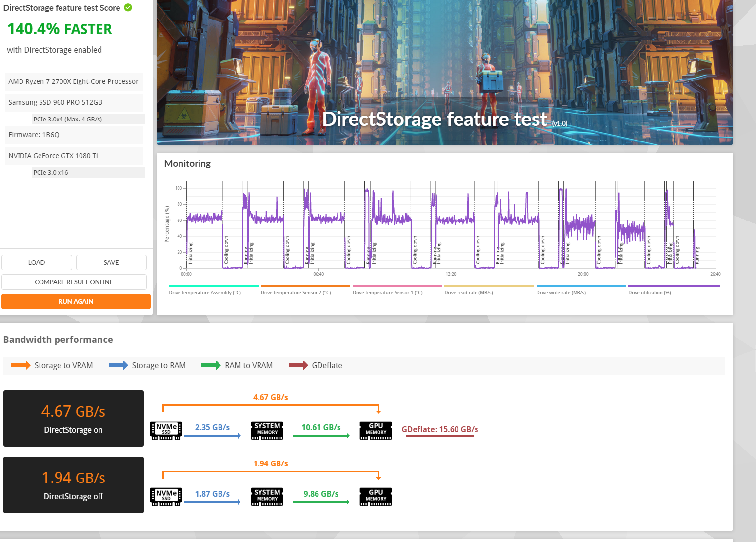Select the GPU MEMORY icon in DirectStorage off row
756x542 pixels.
[375, 497]
